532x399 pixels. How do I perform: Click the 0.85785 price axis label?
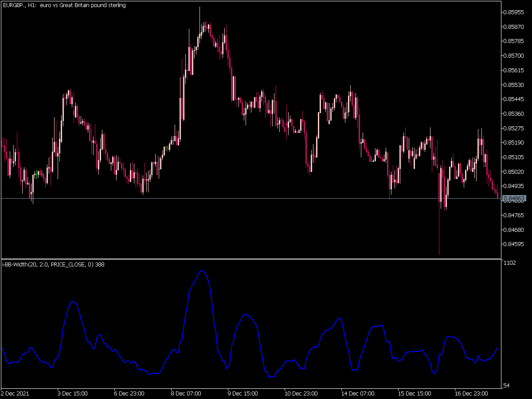click(515, 41)
